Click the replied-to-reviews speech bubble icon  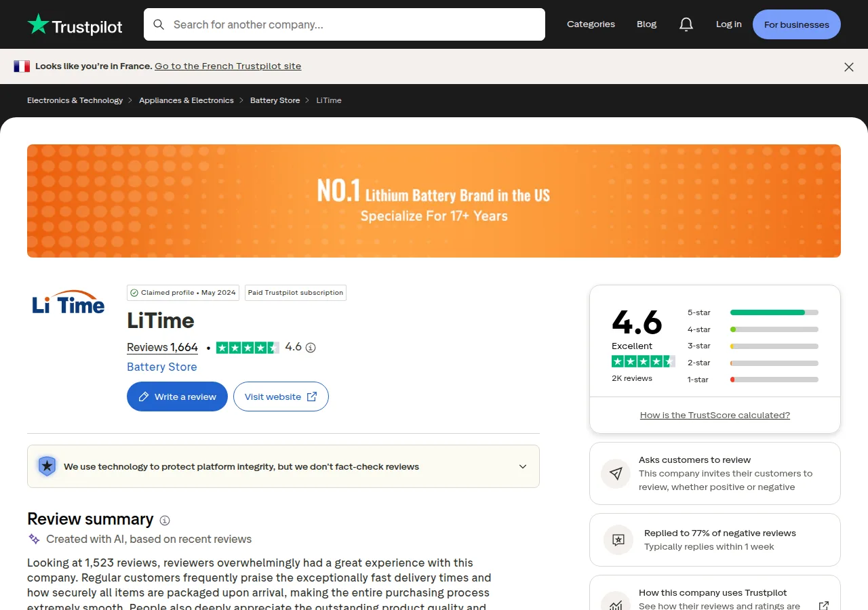click(618, 540)
